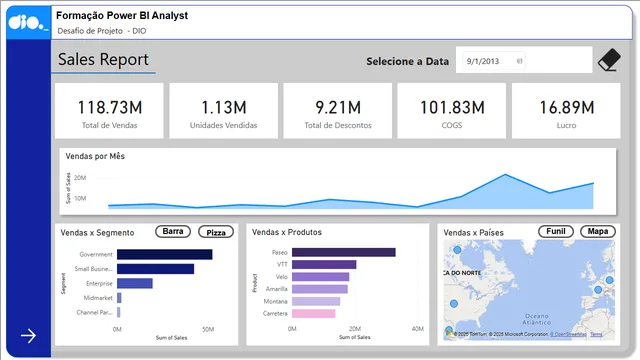
Task: Switch segment chart to Barra view
Action: pos(173,231)
